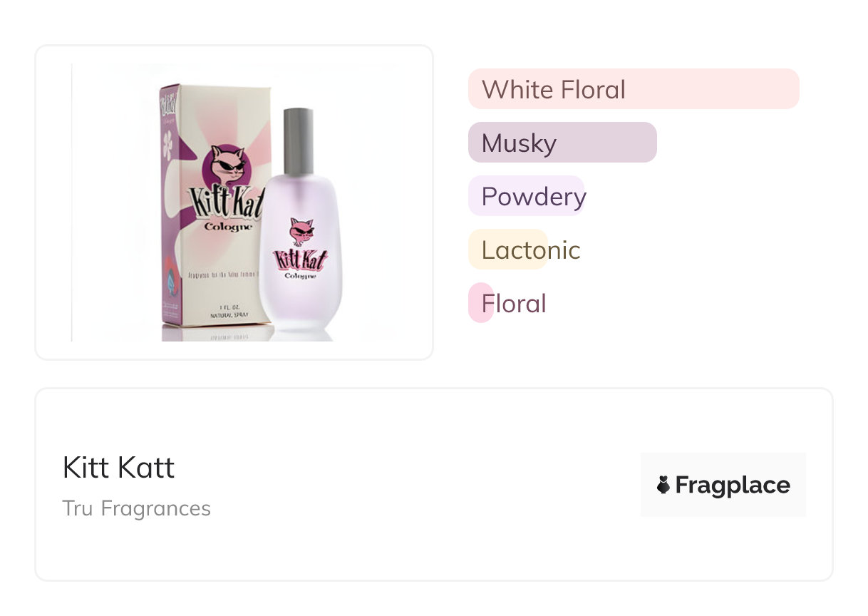
Task: Open the Kitt Katt fragrance title
Action: 118,468
